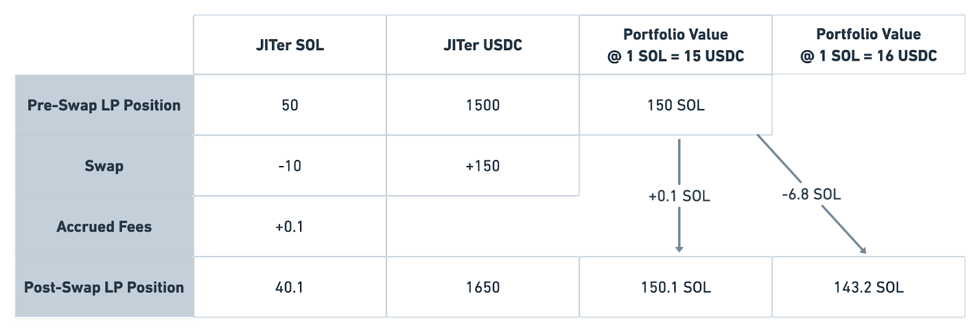980x332 pixels.
Task: Click the +0.1 SOL arrow label
Action: [679, 197]
